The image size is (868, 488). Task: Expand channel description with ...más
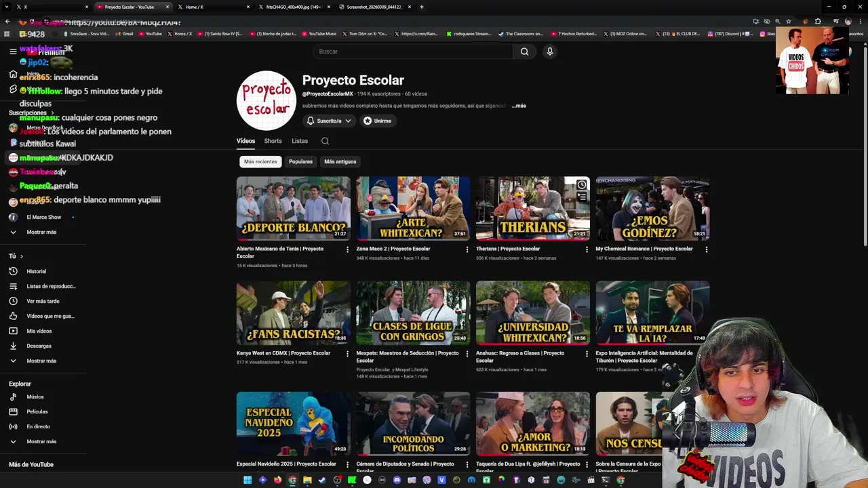click(519, 106)
